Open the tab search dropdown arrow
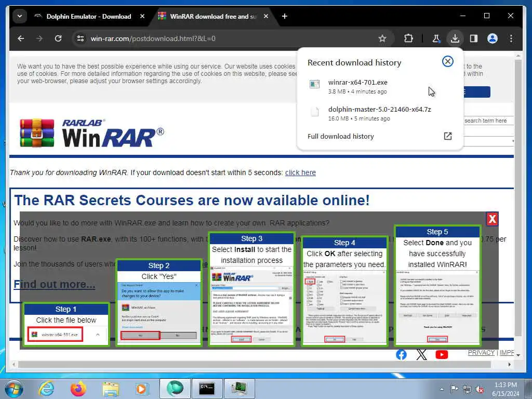 coord(20,16)
